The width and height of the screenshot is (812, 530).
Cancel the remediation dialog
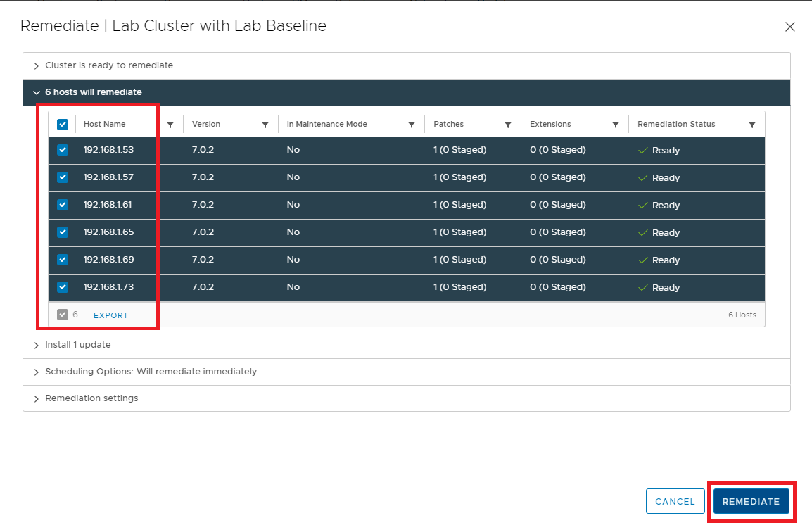(675, 501)
